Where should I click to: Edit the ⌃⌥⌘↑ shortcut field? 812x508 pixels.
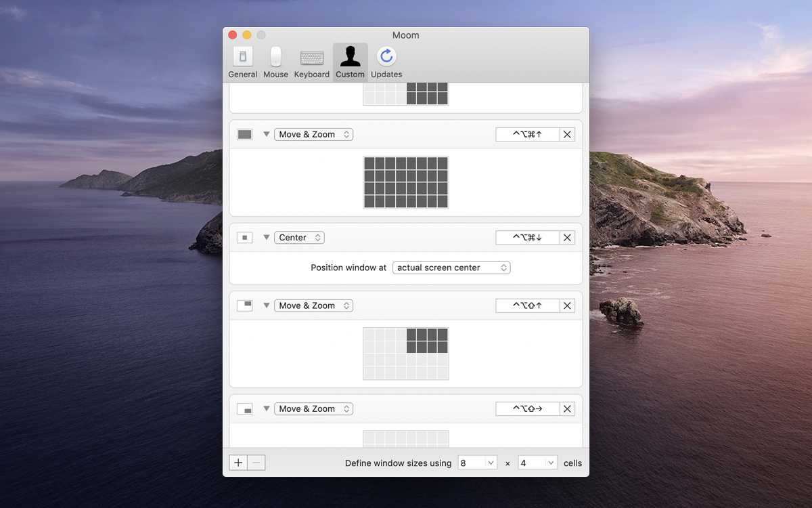click(528, 135)
